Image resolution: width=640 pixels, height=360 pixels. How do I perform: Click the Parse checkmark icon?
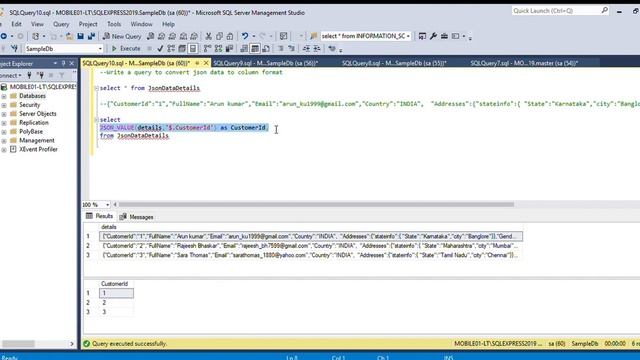160,49
